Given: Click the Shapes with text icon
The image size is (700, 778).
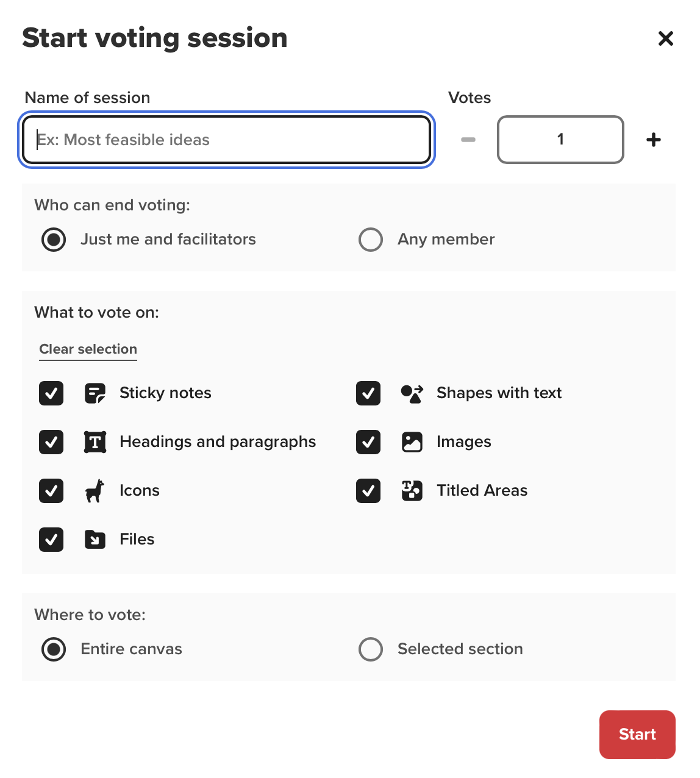Looking at the screenshot, I should click(x=412, y=393).
